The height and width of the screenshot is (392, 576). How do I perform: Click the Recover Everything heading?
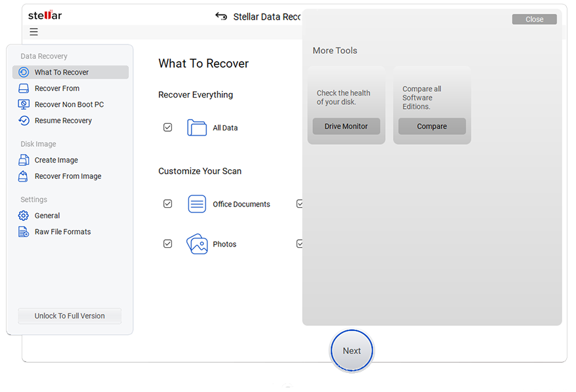pyautogui.click(x=195, y=94)
